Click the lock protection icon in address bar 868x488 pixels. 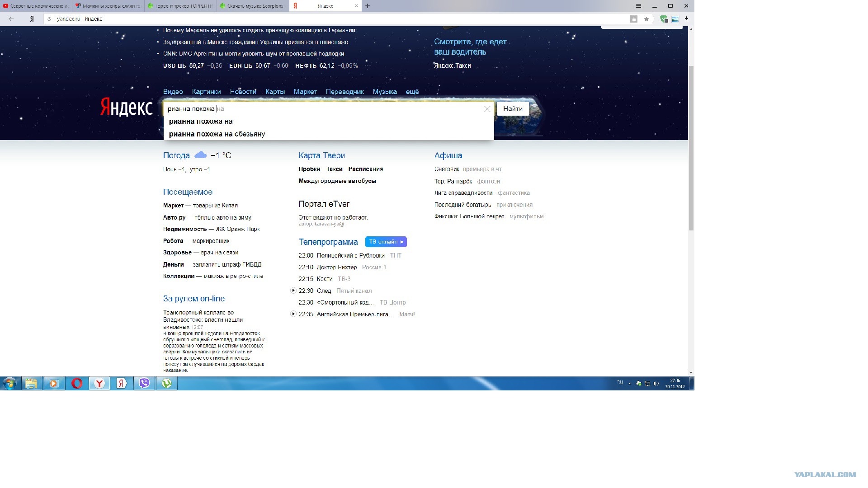[x=634, y=19]
